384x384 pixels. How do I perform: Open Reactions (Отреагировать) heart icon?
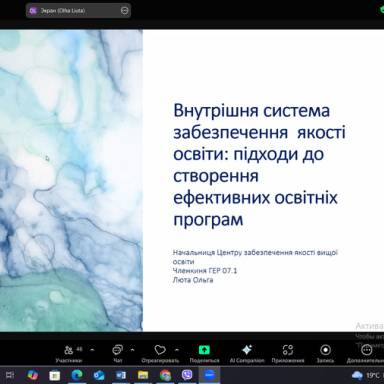click(160, 354)
